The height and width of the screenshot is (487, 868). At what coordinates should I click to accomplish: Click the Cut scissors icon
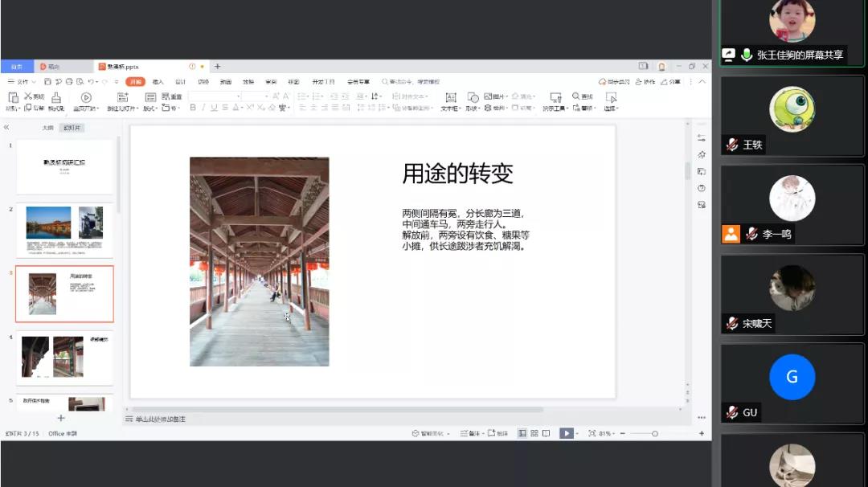(x=28, y=96)
